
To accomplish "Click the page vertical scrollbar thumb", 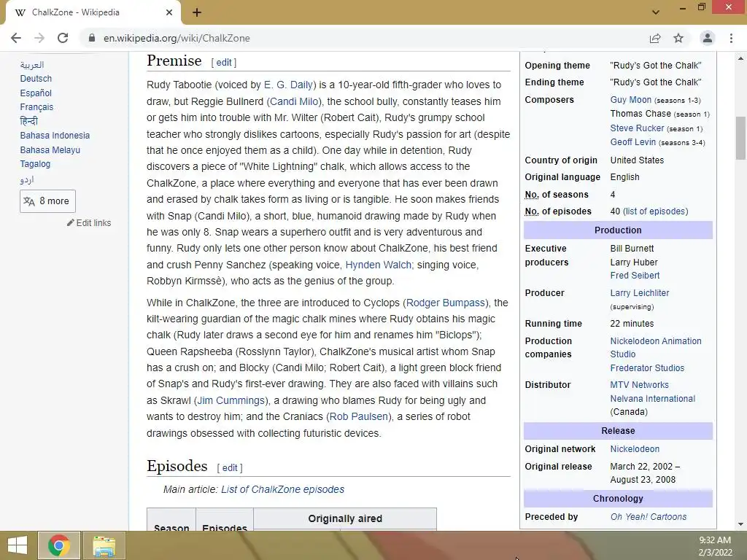I will coord(740,138).
